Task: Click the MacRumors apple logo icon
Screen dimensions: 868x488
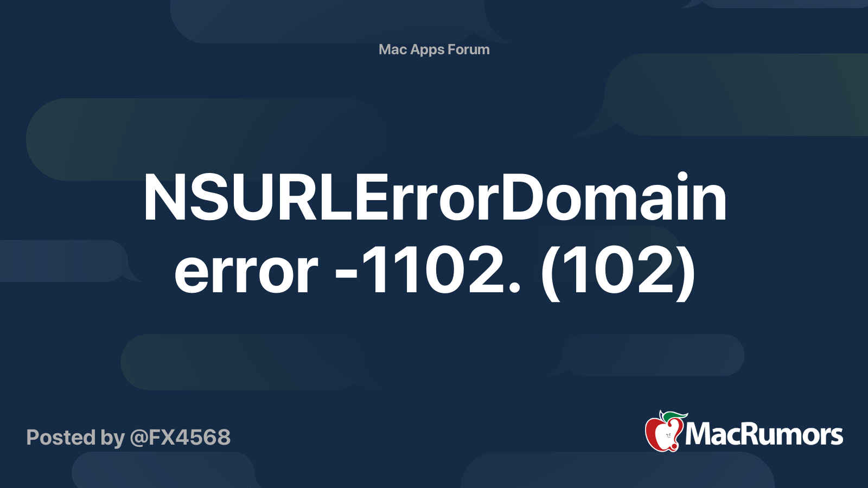Action: (665, 432)
